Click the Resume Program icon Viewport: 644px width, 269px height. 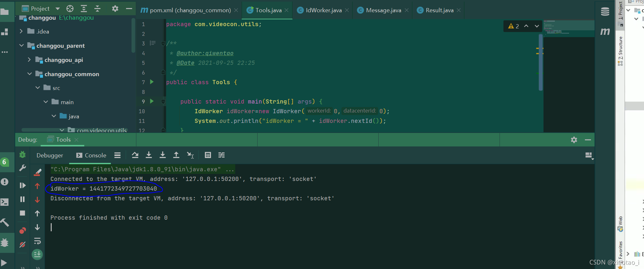tap(22, 185)
